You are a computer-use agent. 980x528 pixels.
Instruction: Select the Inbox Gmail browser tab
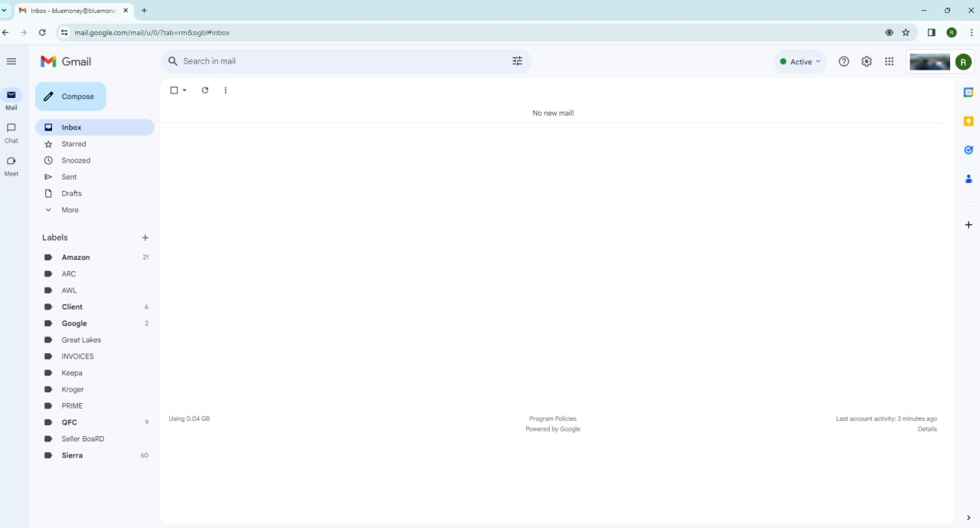click(x=73, y=11)
